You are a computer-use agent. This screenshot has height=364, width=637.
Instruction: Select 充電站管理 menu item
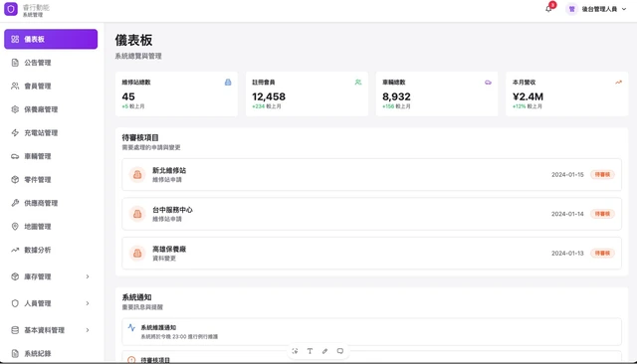[51, 132]
